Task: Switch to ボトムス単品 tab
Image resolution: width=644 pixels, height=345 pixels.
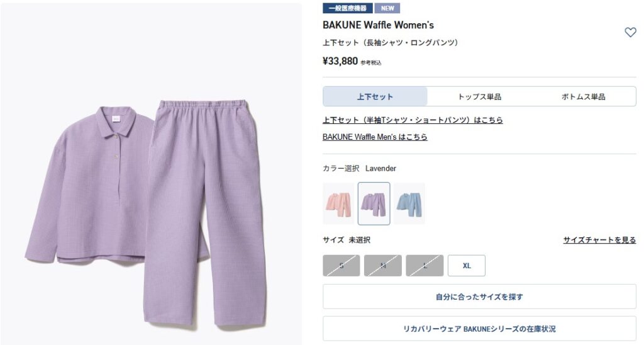Action: tap(583, 96)
